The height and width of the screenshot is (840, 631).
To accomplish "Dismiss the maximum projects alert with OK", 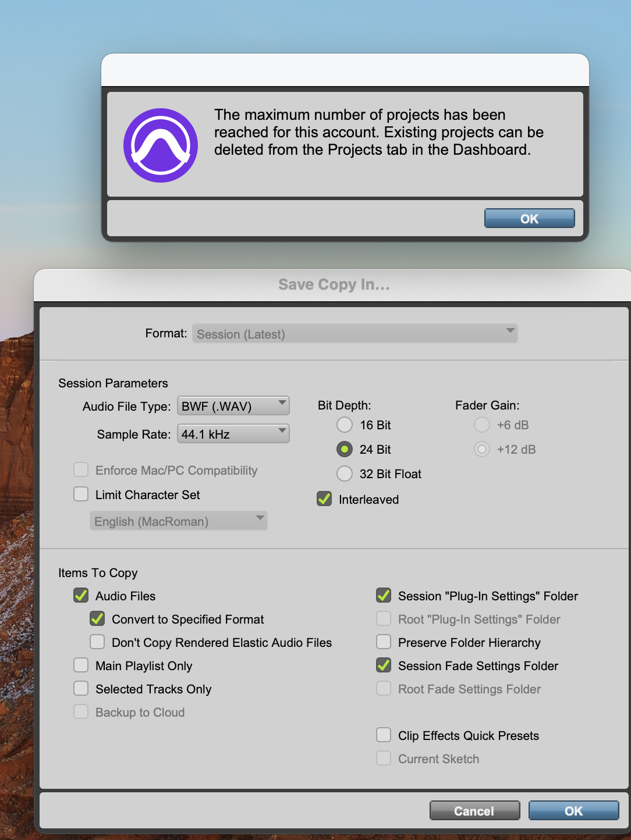I will coord(530,219).
